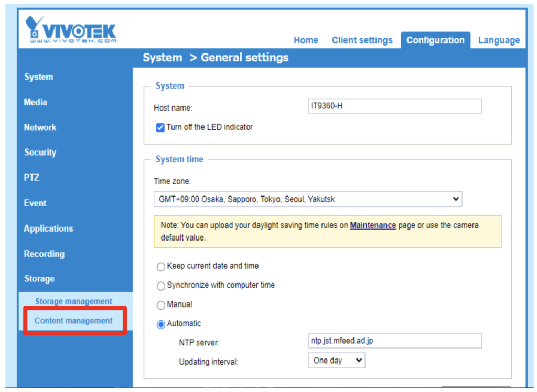Click the Time zone label
Image resolution: width=537 pixels, height=392 pixels.
pyautogui.click(x=172, y=181)
